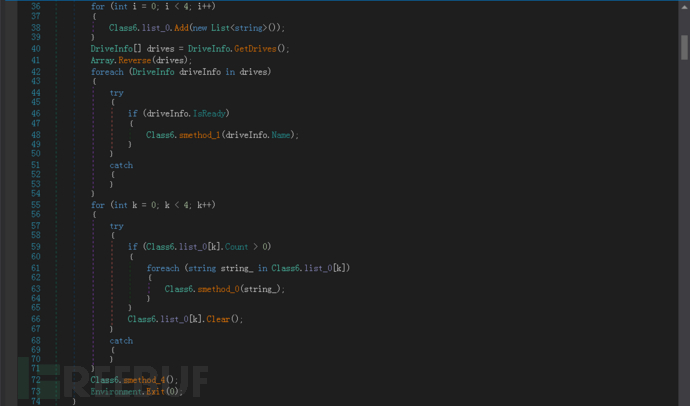Click the Array class name
This screenshot has width=690, height=406.
102,60
